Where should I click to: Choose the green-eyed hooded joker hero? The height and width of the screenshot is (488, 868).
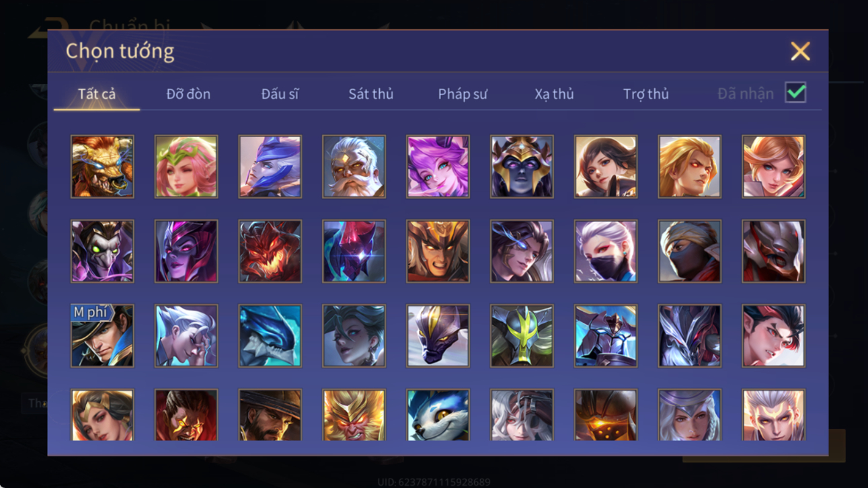pyautogui.click(x=102, y=251)
